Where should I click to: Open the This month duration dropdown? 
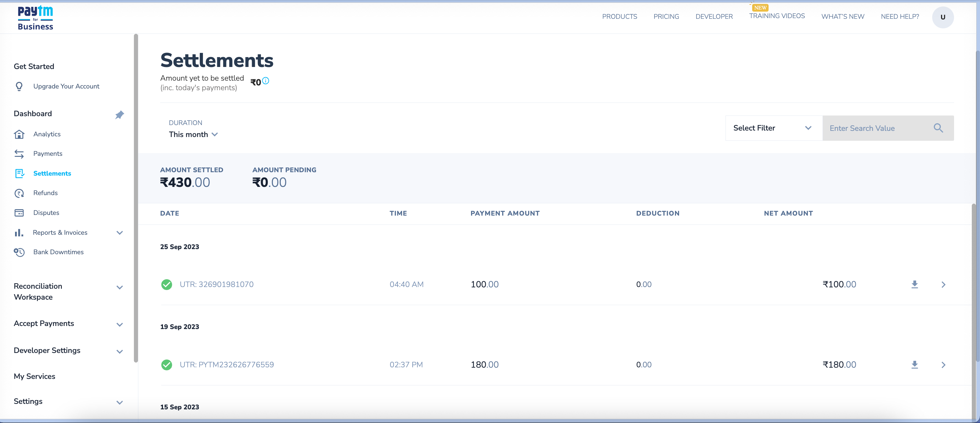tap(193, 135)
